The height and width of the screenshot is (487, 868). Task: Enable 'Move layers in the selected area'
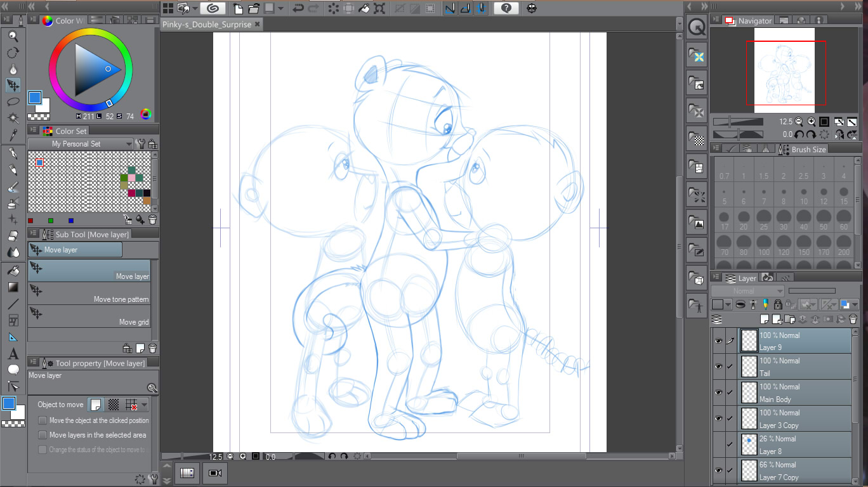[x=43, y=435]
